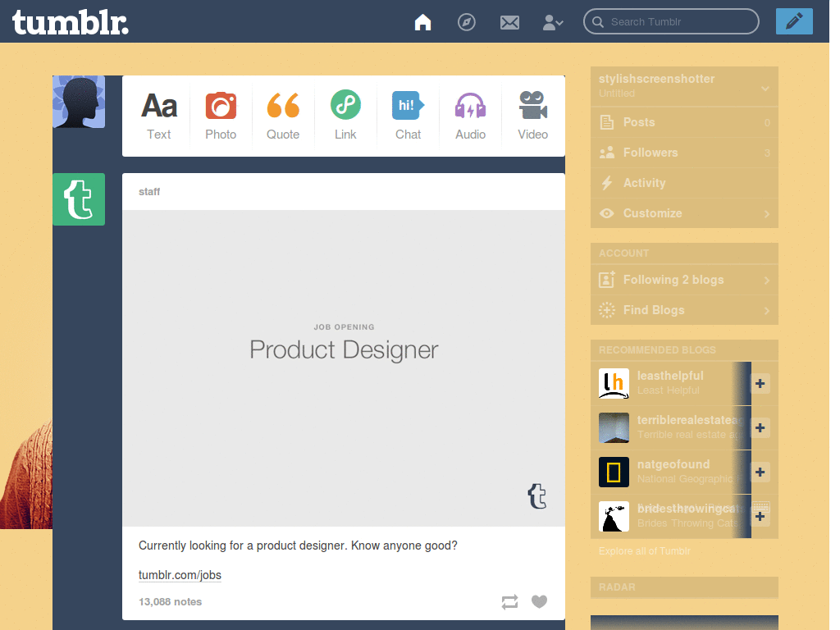This screenshot has width=840, height=630.
Task: Follow leasthelpful with plus button
Action: [x=760, y=384]
